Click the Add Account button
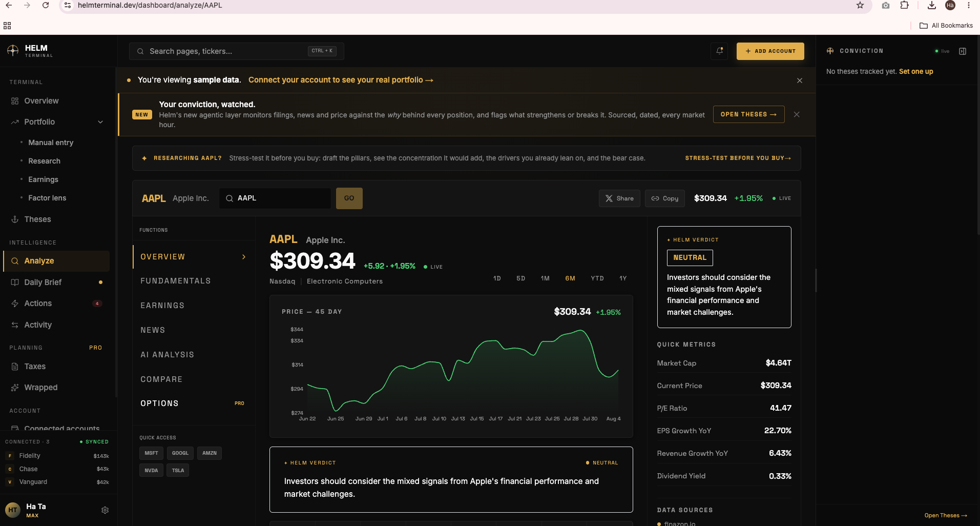 (x=770, y=51)
